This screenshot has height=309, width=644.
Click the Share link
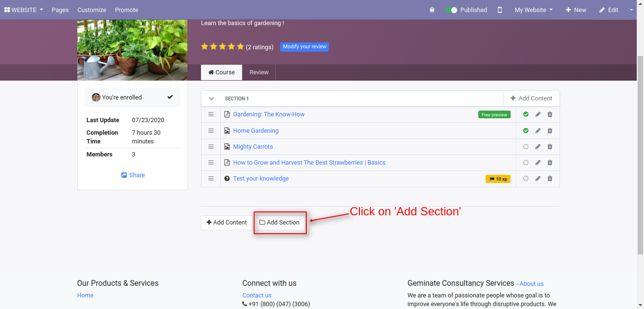click(133, 175)
